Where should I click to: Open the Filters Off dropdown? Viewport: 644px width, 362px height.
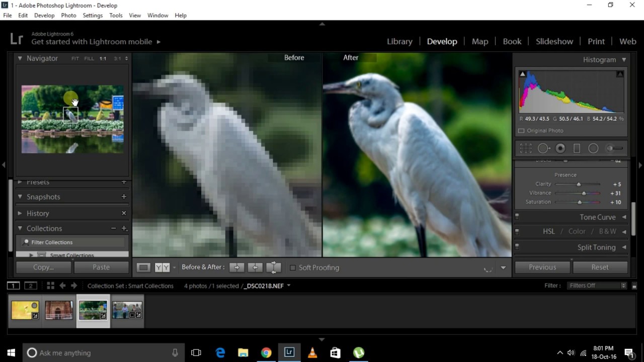597,286
